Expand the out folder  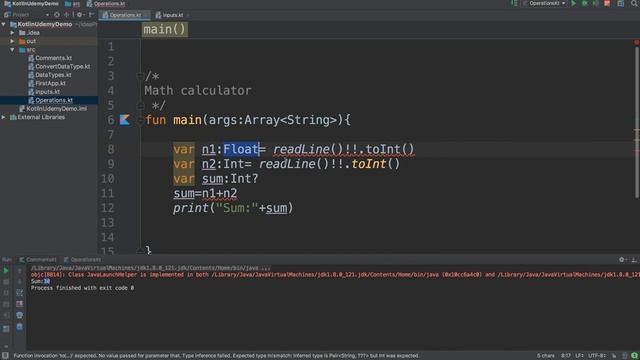pyautogui.click(x=12, y=41)
